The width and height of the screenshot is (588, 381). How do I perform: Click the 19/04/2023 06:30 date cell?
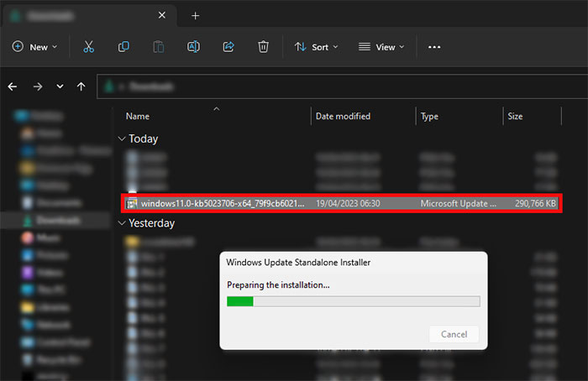click(348, 203)
